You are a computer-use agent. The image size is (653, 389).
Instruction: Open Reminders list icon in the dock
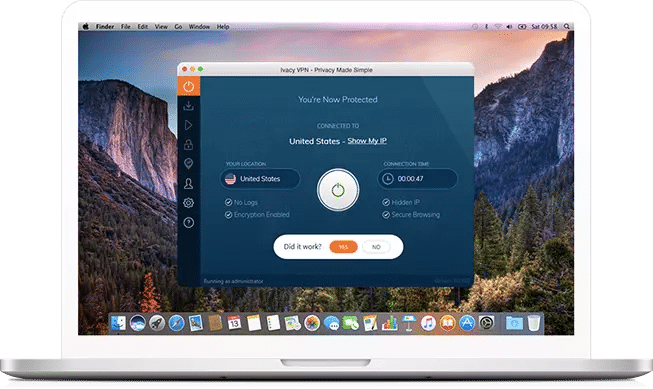click(273, 323)
